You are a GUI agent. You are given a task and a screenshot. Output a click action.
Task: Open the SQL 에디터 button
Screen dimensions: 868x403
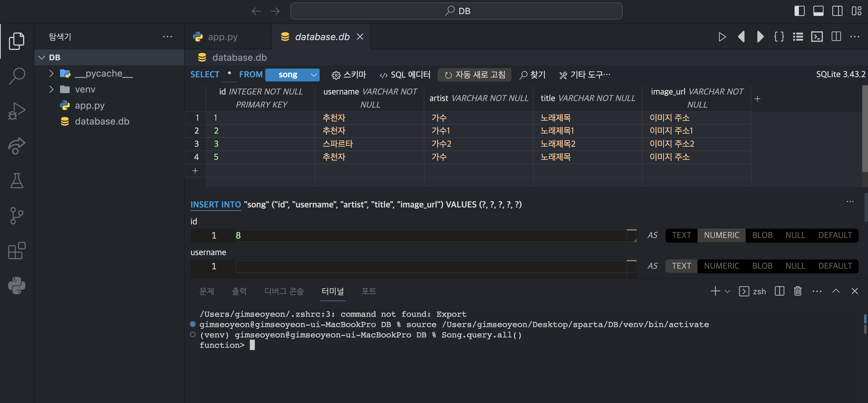(405, 75)
